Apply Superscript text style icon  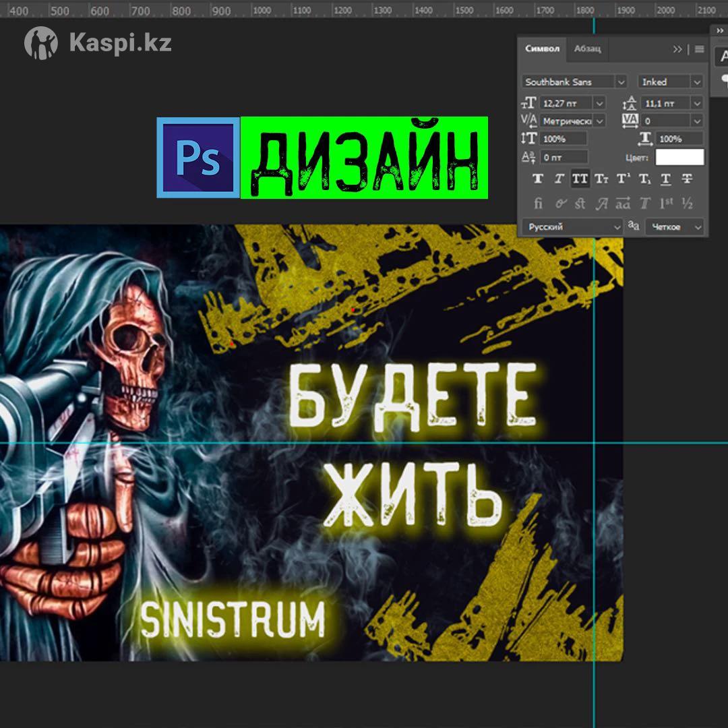pos(624,179)
